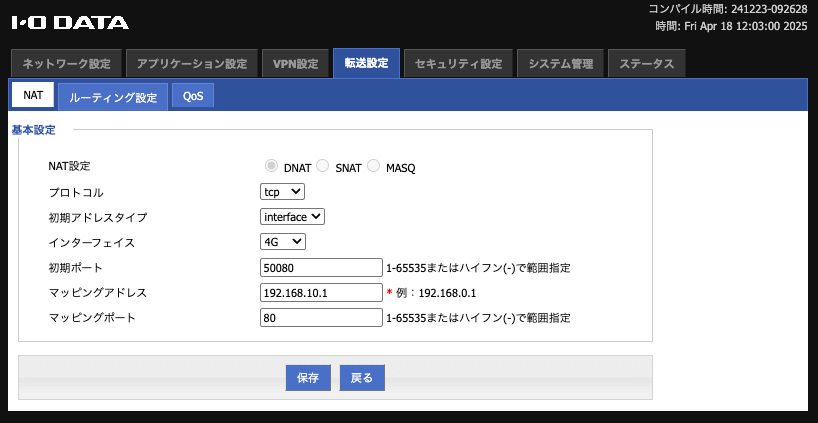Open the ステータス tab
818x423 pixels.
(646, 64)
